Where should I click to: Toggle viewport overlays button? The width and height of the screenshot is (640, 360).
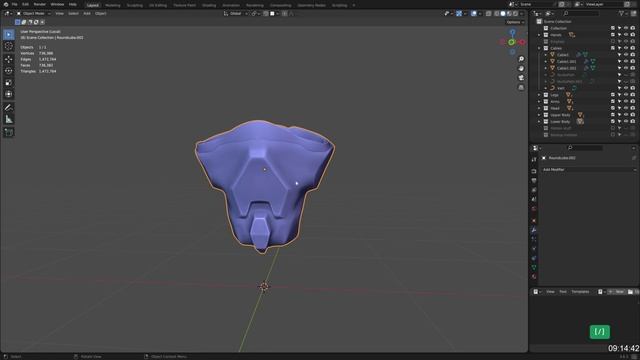coord(473,13)
